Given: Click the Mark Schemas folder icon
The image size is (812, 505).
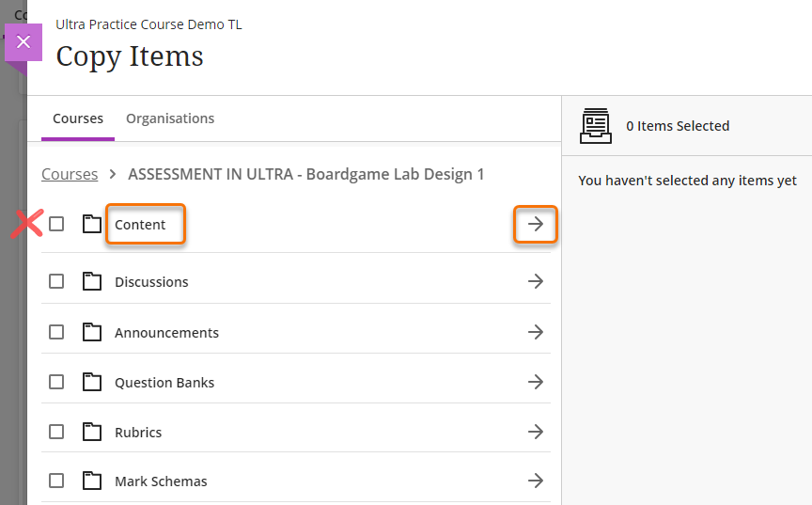Looking at the screenshot, I should 91,481.
